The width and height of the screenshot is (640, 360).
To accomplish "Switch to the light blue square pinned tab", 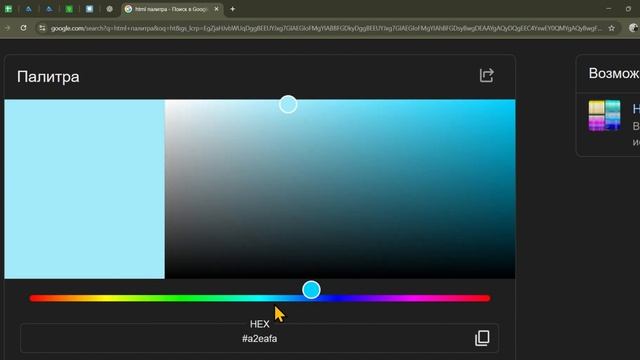I will tap(89, 9).
